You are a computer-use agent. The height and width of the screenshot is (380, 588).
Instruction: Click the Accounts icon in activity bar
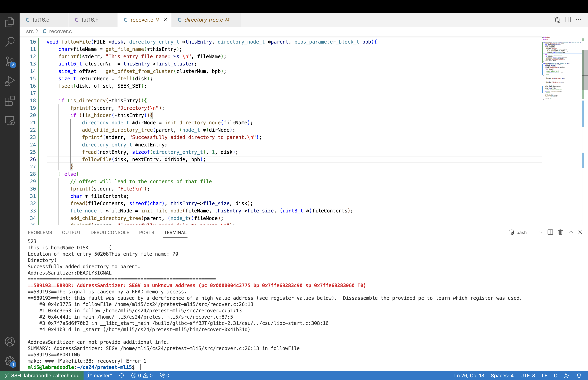[x=10, y=342]
